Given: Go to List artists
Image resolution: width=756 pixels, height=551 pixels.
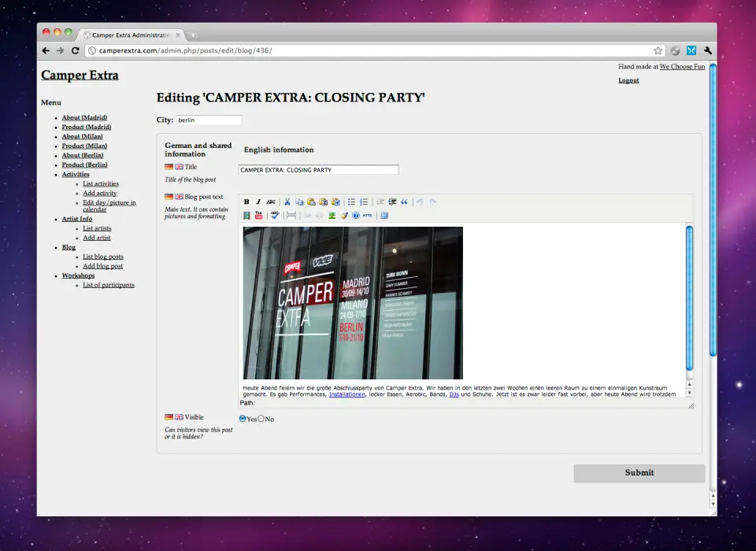Looking at the screenshot, I should click(97, 228).
